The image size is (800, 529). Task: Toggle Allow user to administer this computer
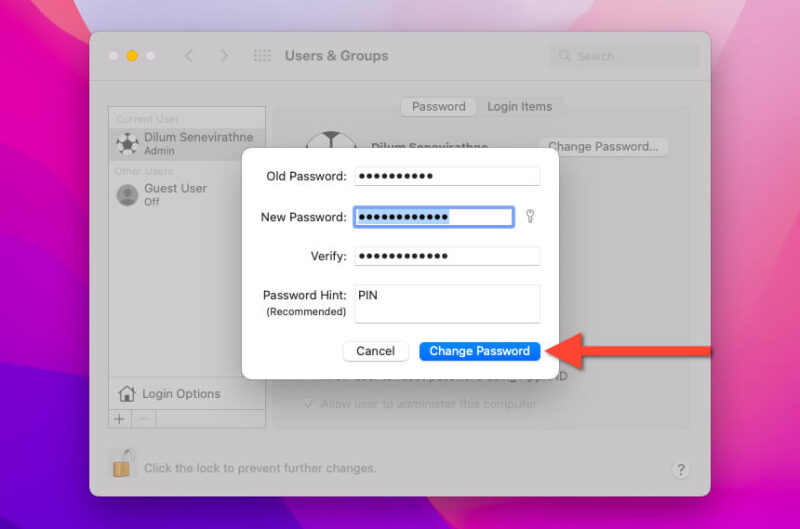[310, 404]
